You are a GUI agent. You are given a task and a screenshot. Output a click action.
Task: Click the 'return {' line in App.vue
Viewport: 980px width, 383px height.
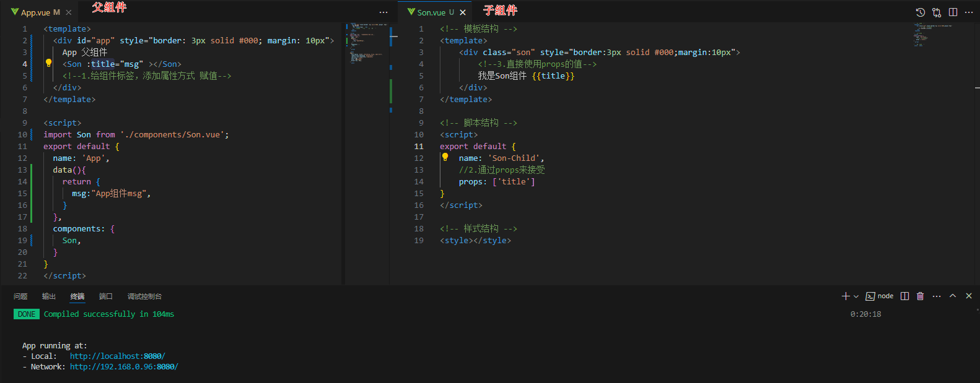tap(81, 181)
